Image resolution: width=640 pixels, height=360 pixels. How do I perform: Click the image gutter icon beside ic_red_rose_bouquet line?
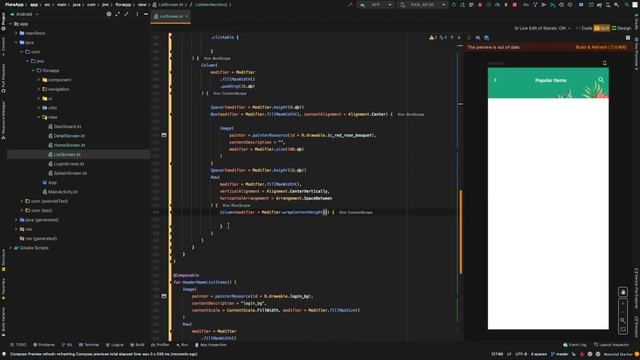164,135
